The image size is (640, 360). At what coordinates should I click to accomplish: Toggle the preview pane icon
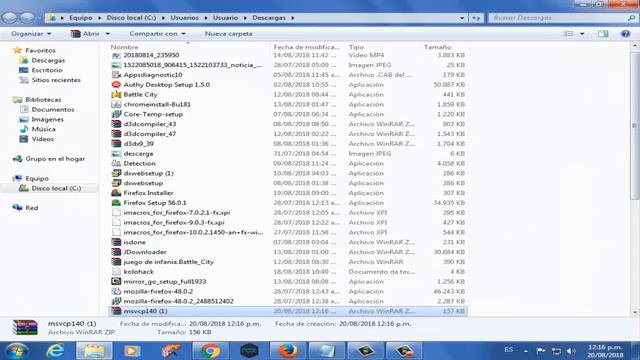(603, 34)
